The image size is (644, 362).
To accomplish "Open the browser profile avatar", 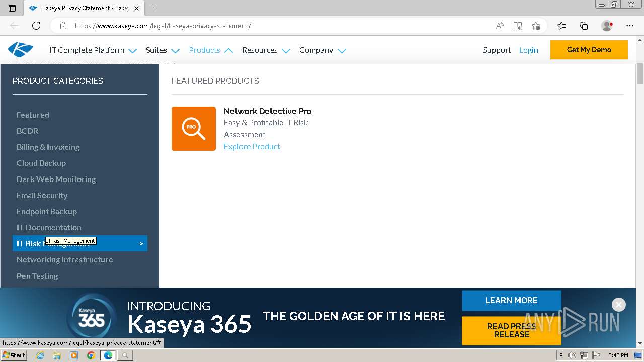I will tap(607, 26).
